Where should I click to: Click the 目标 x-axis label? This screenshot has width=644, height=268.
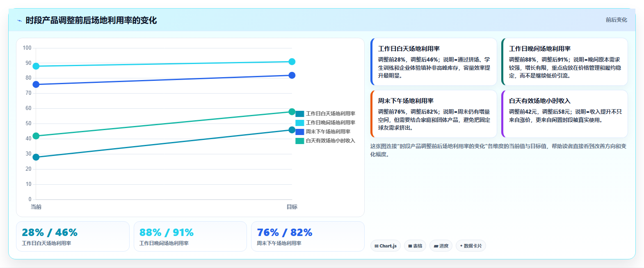click(292, 207)
